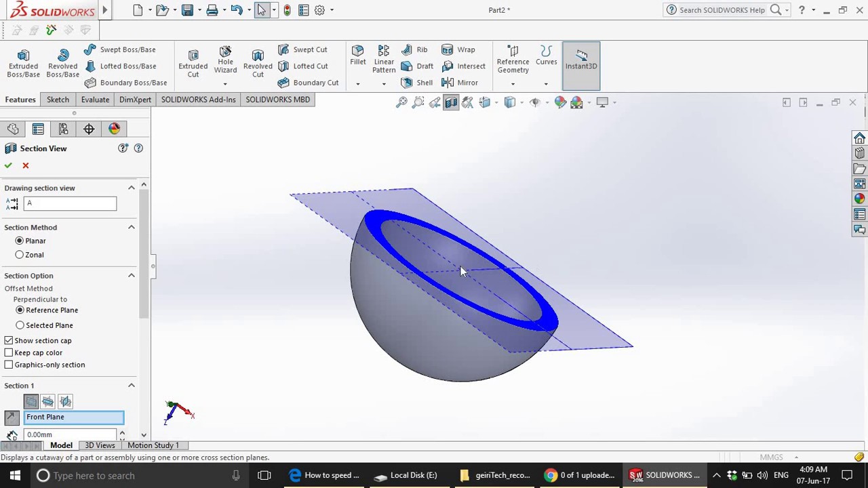Click the Wrap feature
Screen dimensions: 868x488
click(x=458, y=49)
